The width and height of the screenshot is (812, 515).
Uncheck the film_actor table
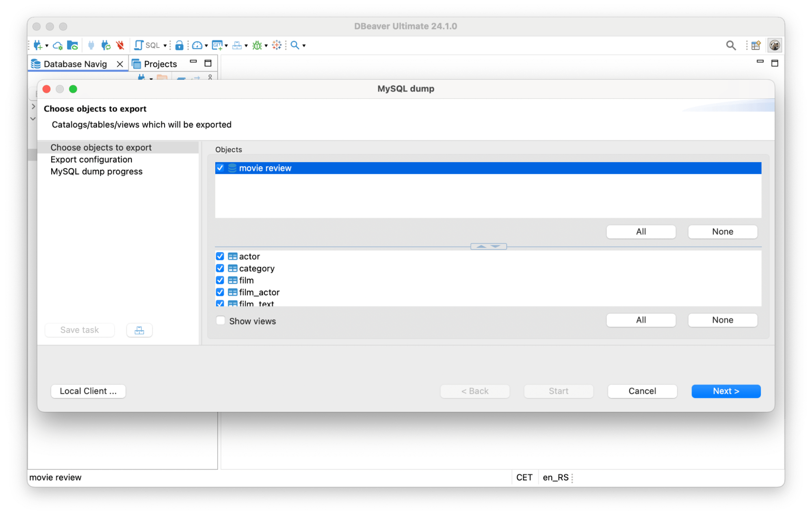[220, 292]
